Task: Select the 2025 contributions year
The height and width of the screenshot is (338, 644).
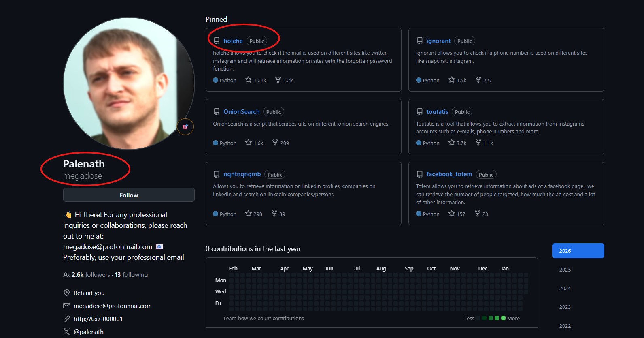Action: (x=565, y=270)
